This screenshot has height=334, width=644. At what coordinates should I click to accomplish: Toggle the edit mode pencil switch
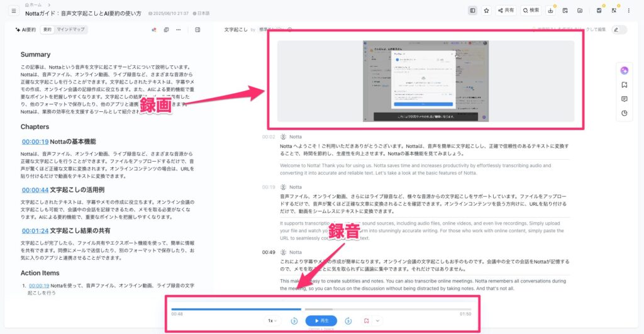tap(619, 30)
